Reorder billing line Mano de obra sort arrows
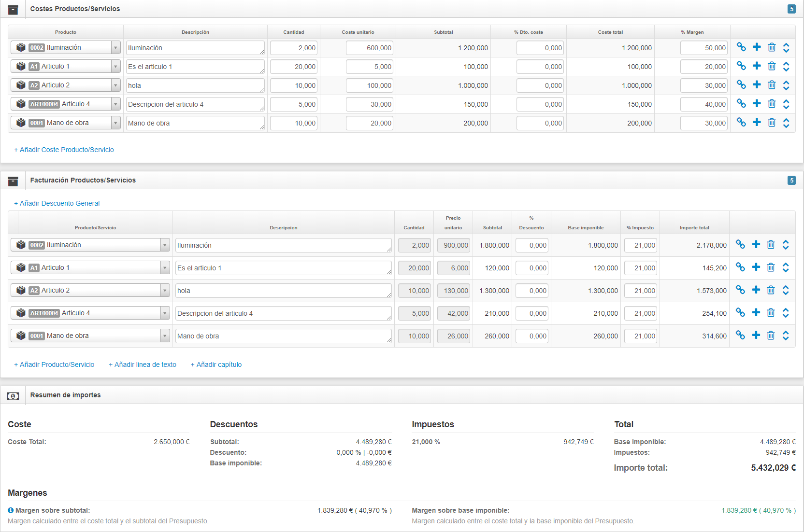The width and height of the screenshot is (804, 532). 786,336
